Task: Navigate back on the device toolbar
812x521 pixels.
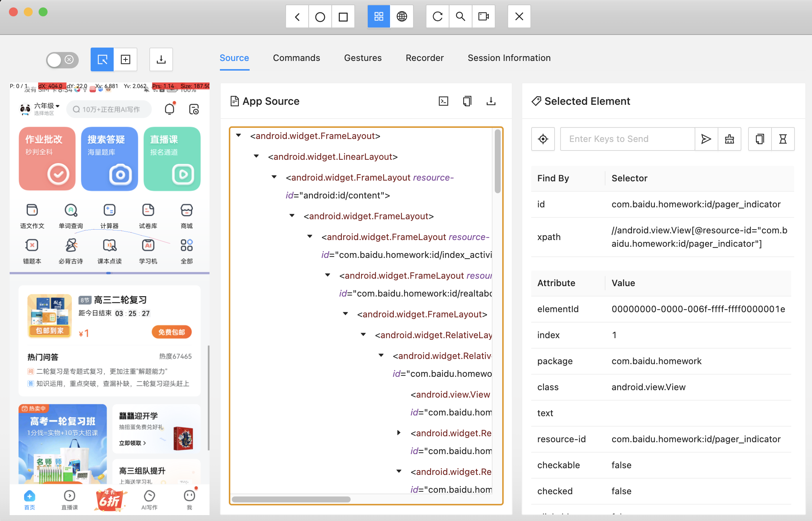Action: [297, 16]
